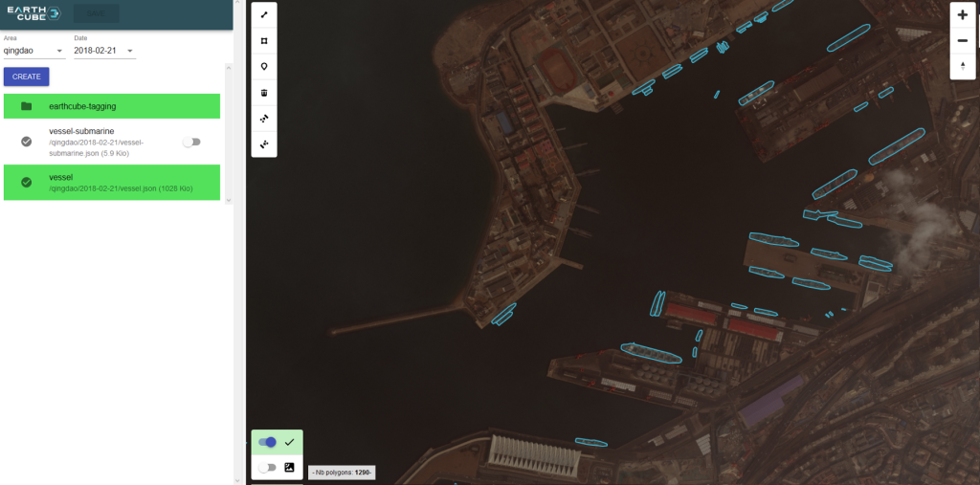Image resolution: width=980 pixels, height=485 pixels.
Task: Toggle vessel-submarine layer visibility switch
Action: (x=191, y=142)
